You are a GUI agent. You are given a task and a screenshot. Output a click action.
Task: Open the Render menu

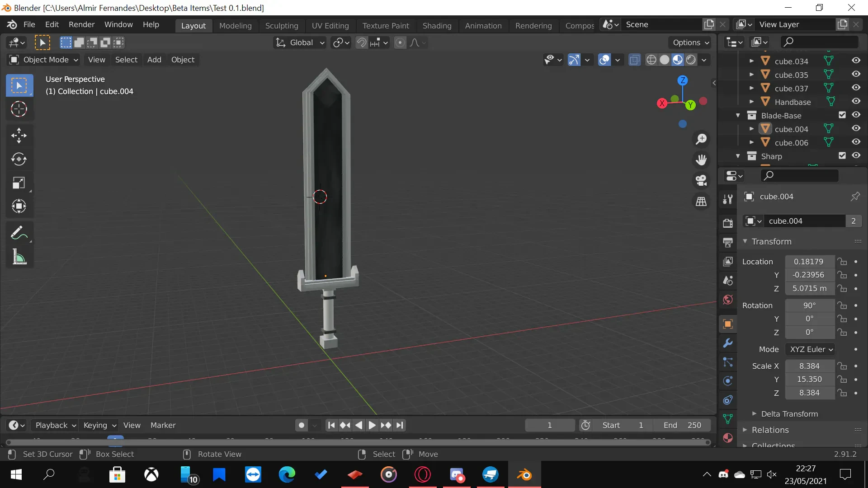(81, 24)
